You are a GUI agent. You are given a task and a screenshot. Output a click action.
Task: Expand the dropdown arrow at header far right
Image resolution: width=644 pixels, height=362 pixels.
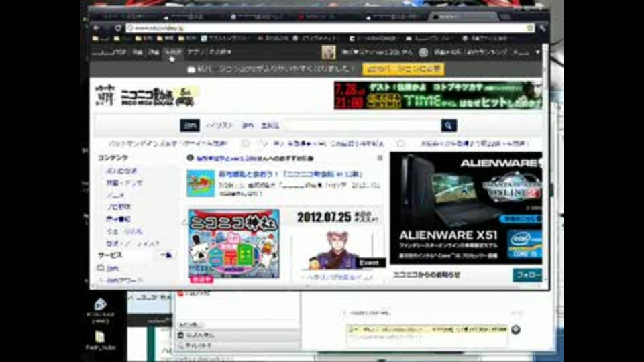[537, 52]
